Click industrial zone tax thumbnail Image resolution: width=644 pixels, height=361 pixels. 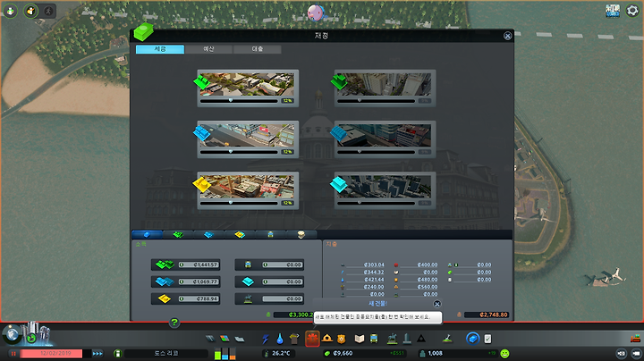pyautogui.click(x=247, y=187)
